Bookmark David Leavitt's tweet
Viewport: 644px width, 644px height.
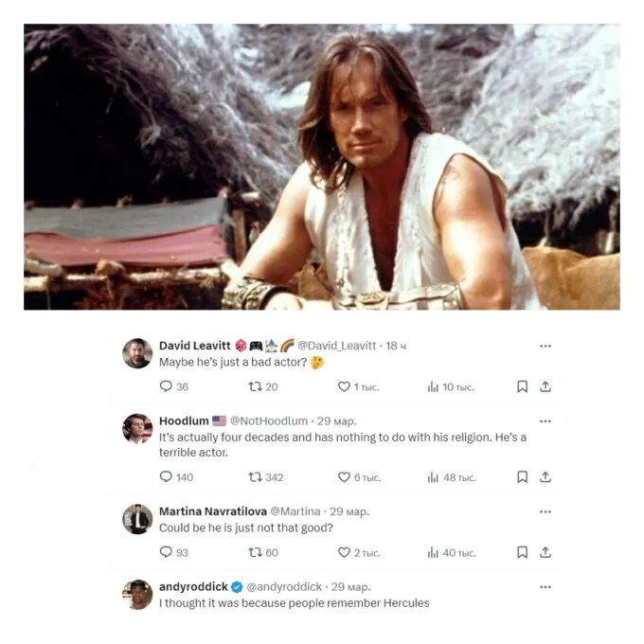click(x=522, y=386)
